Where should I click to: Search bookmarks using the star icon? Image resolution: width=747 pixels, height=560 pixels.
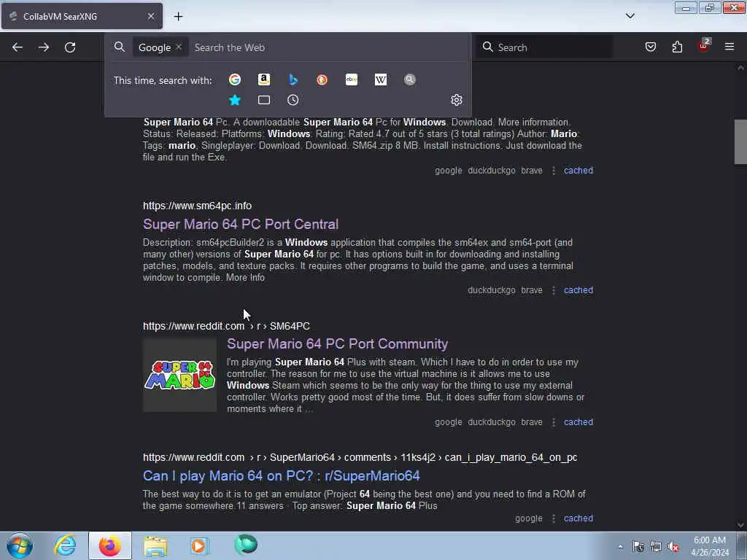click(234, 100)
